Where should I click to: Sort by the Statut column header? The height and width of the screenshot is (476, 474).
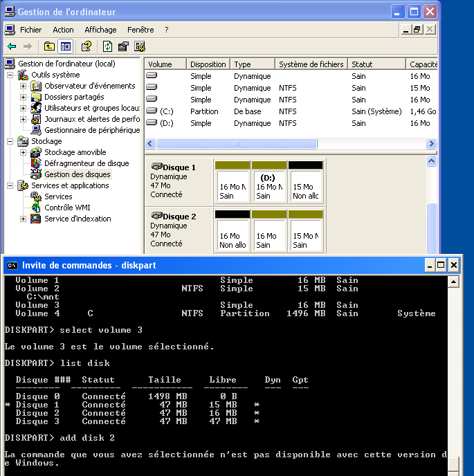(376, 64)
